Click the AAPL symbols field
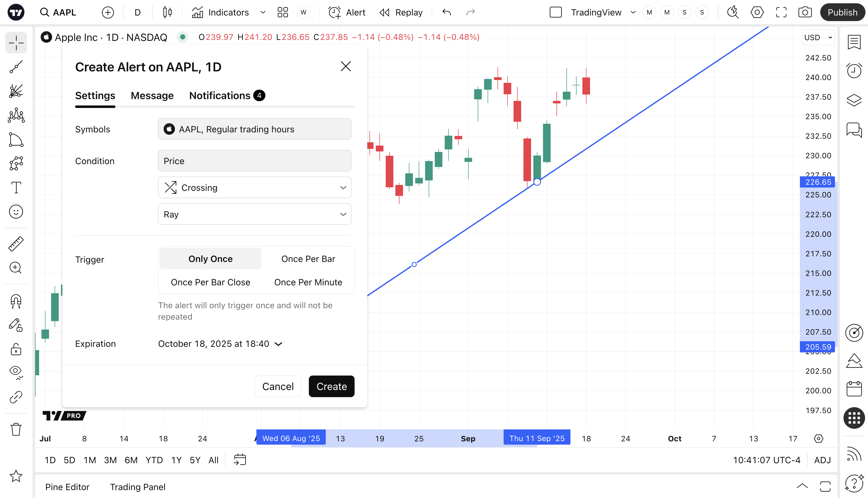Viewport: 868px width, 498px height. pos(254,129)
